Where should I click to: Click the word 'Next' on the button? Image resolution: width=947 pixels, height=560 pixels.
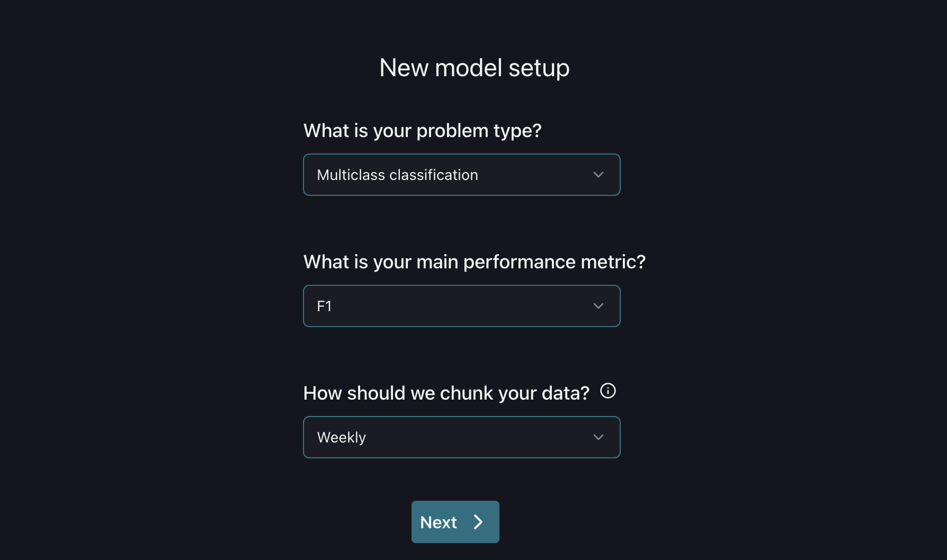(438, 522)
